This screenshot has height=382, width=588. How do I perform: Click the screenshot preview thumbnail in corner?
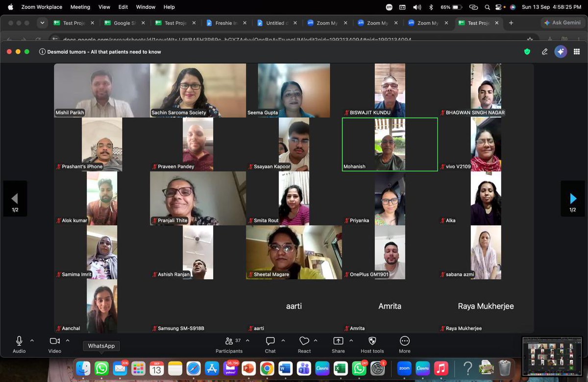552,356
